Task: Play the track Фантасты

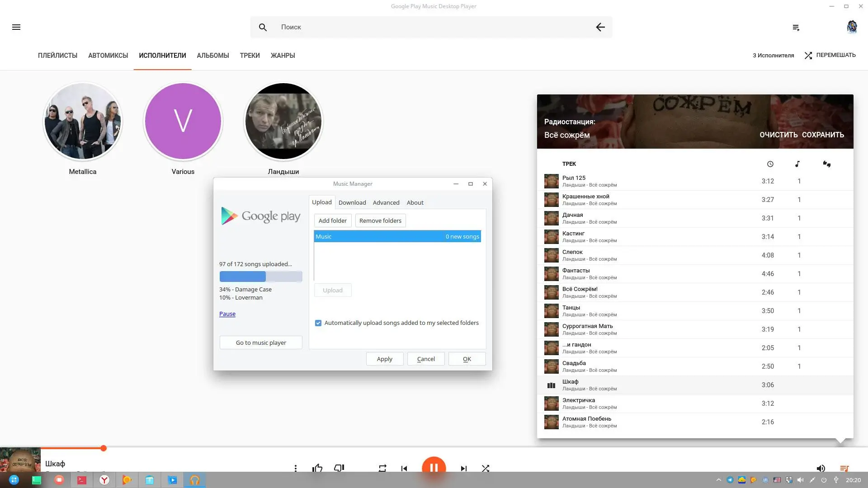Action: pyautogui.click(x=695, y=274)
